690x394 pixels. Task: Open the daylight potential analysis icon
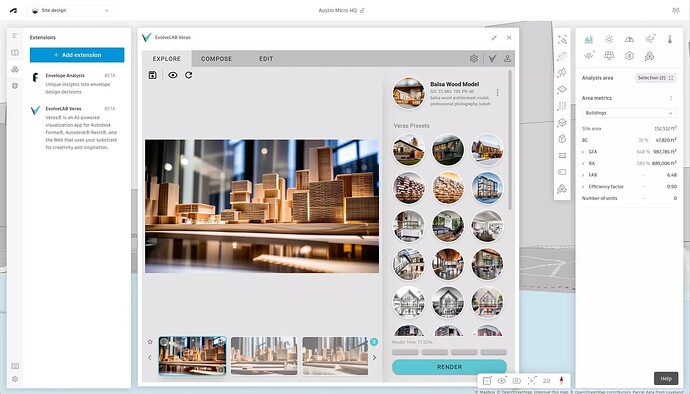629,39
